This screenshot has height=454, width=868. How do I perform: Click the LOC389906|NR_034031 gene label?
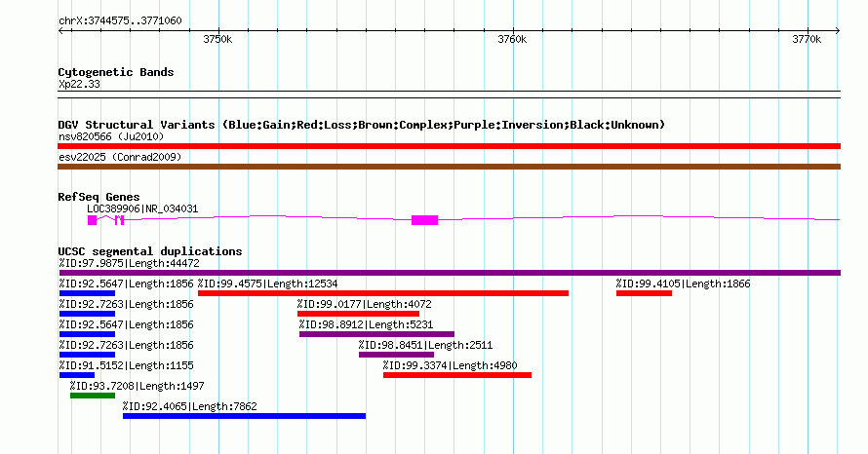pos(142,209)
